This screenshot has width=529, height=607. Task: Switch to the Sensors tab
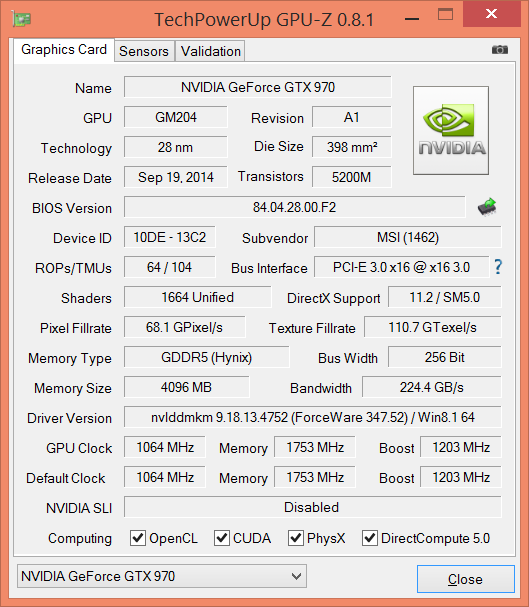click(x=144, y=51)
